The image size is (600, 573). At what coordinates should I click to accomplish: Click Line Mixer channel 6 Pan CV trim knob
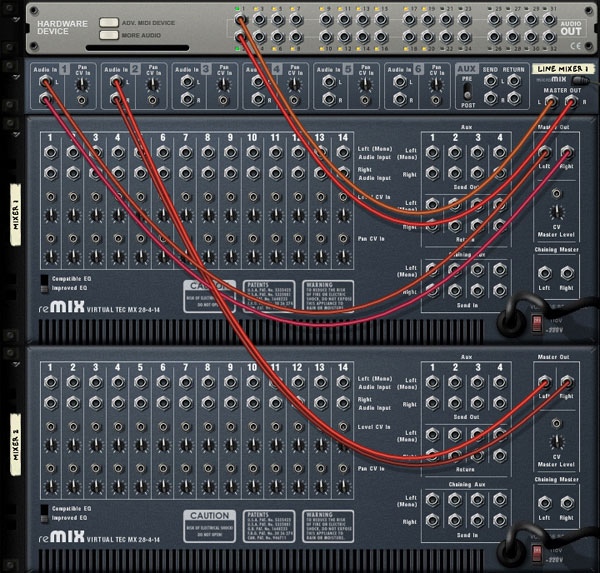[x=436, y=85]
